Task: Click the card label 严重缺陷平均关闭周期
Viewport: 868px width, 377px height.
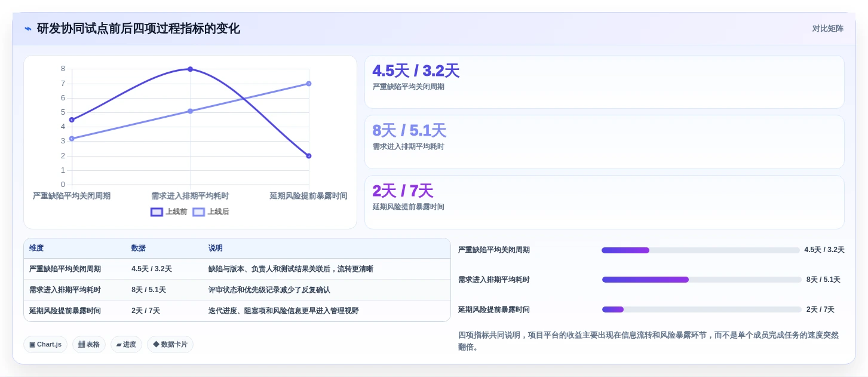Action: click(x=409, y=87)
